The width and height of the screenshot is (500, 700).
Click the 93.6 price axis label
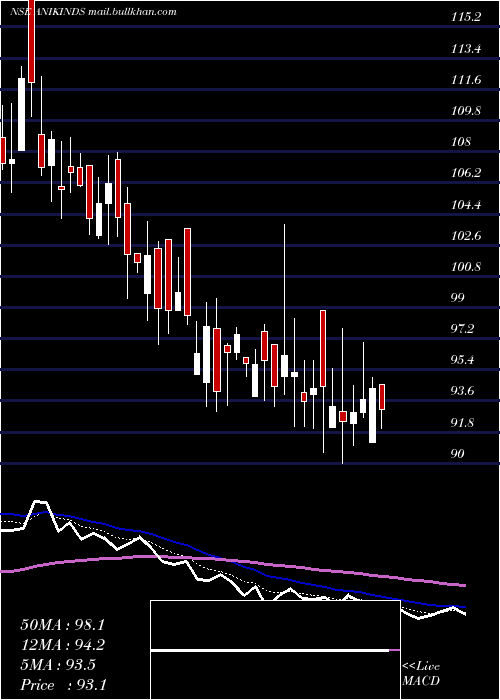(x=462, y=391)
